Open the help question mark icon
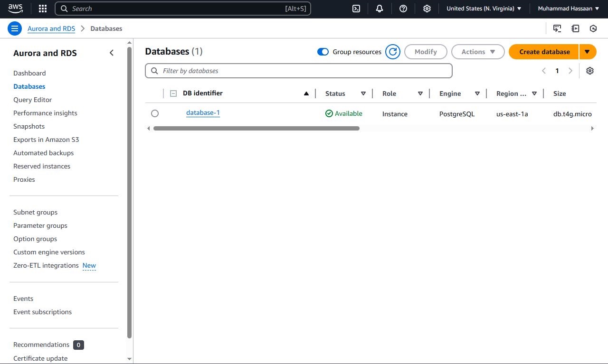This screenshot has height=364, width=608. point(403,9)
